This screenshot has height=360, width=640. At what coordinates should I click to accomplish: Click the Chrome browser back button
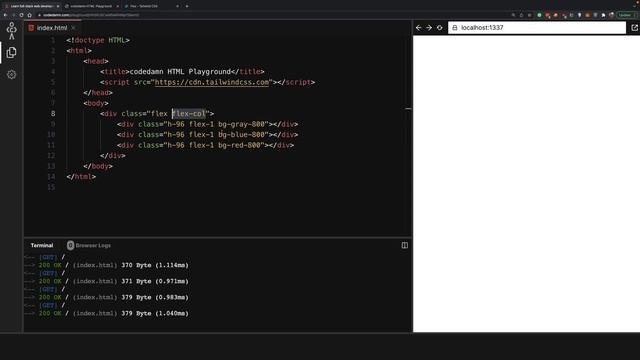coord(5,15)
